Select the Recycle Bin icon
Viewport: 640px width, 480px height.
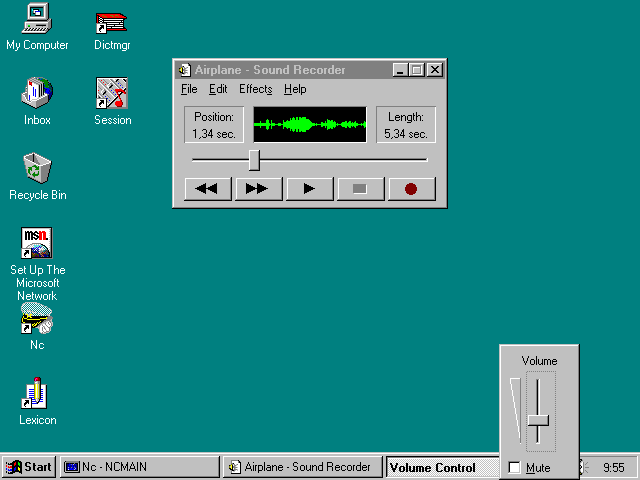click(x=37, y=169)
